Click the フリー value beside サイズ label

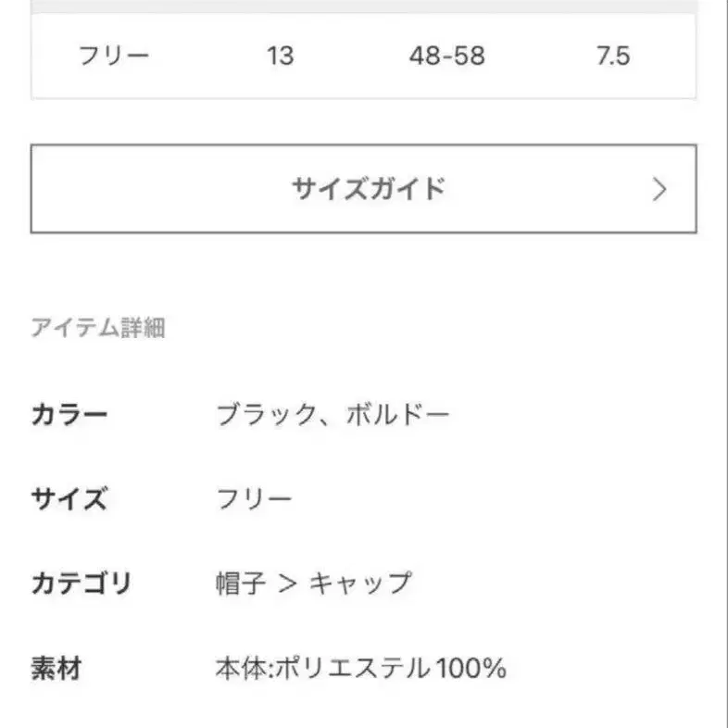(254, 499)
